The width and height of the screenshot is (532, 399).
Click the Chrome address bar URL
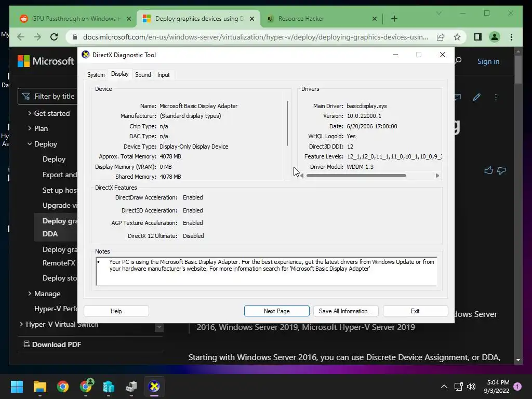[256, 37]
